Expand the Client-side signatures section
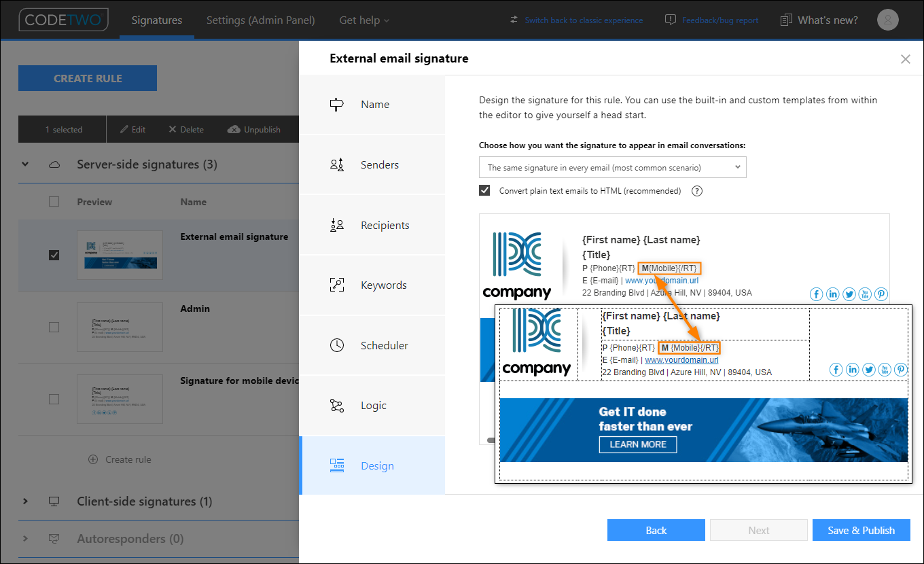Viewport: 924px width, 564px height. [25, 501]
